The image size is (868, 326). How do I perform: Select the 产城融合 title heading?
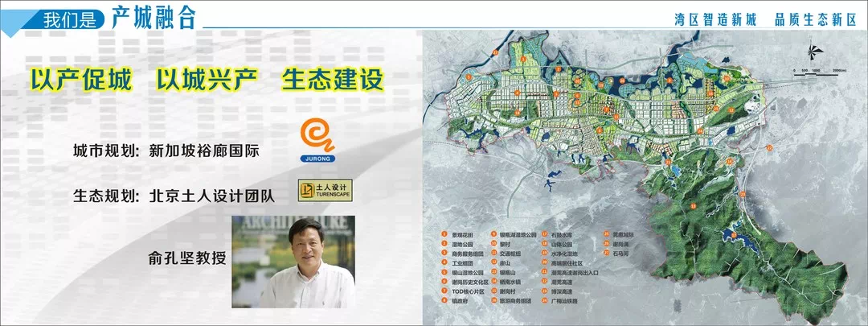point(155,15)
